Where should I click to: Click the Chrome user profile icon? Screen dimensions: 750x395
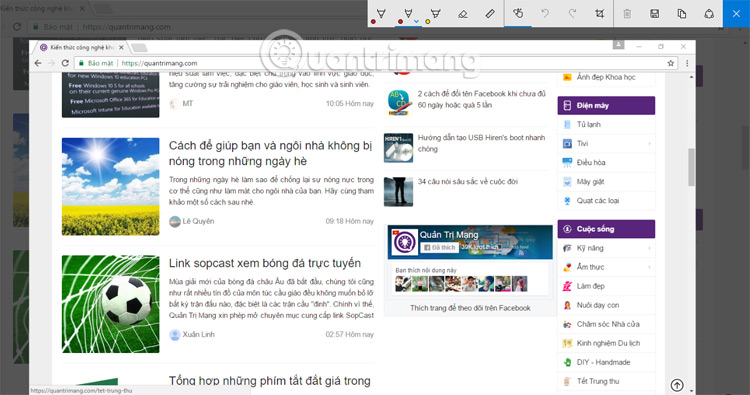(x=618, y=44)
